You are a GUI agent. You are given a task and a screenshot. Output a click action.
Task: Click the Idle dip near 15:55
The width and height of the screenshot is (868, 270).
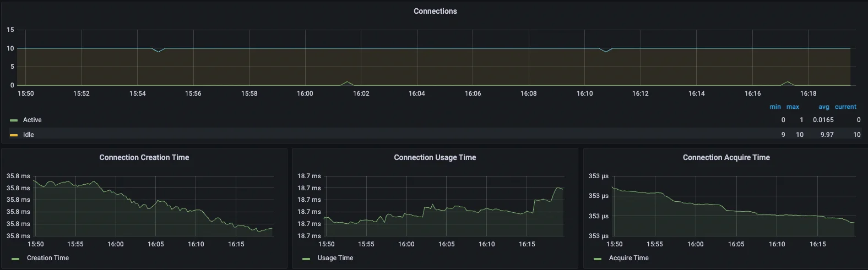point(159,51)
